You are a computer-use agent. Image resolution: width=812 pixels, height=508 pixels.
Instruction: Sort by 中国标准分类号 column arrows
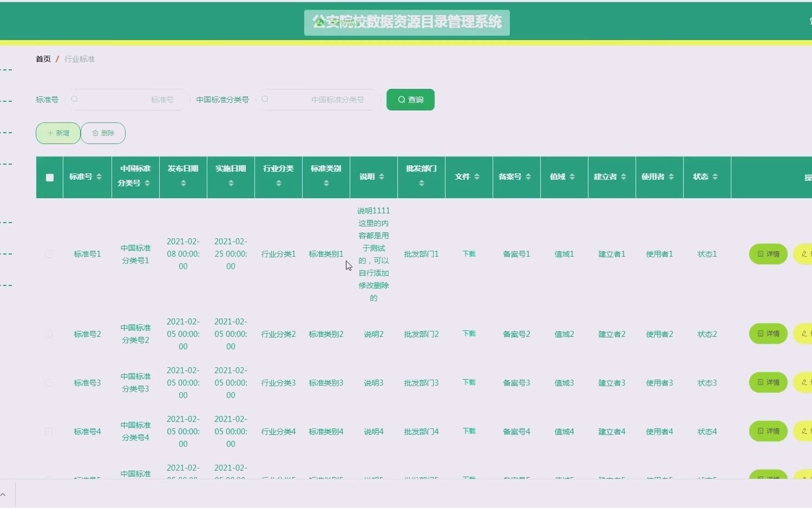147,184
